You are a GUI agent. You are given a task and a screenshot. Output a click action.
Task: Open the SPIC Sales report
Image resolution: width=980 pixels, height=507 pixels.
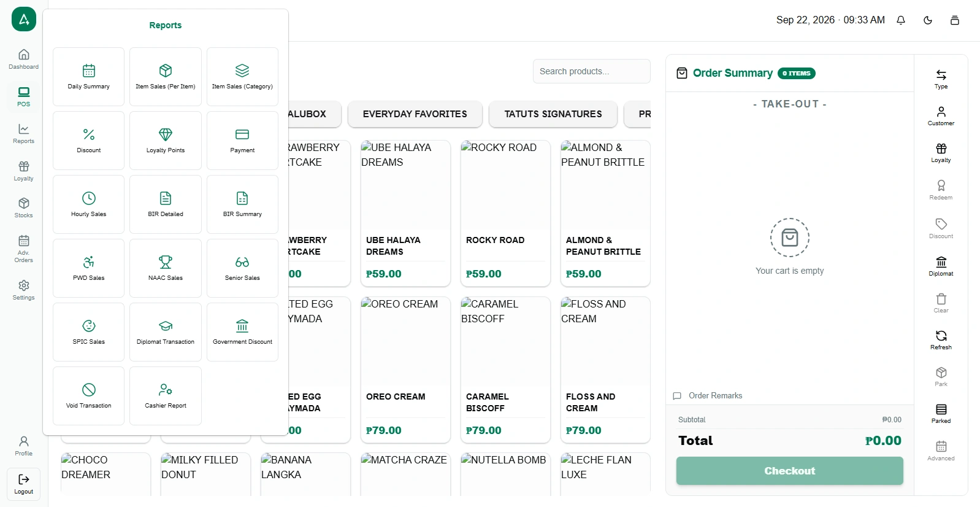tap(88, 332)
